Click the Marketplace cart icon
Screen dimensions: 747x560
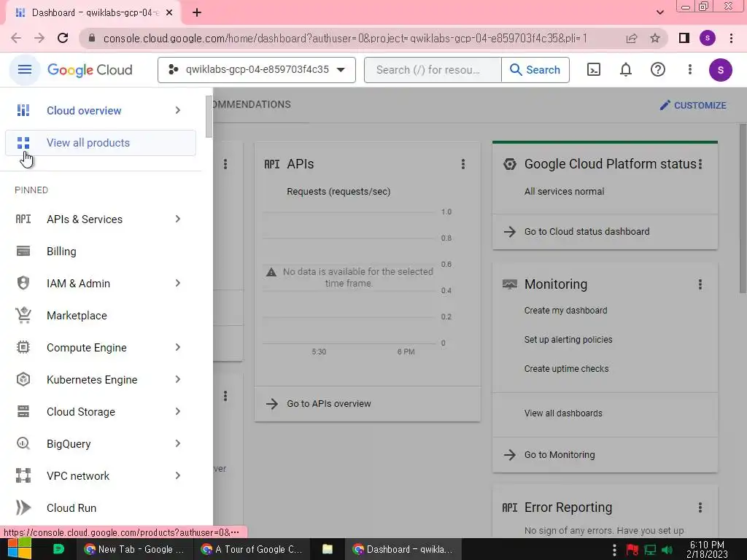pos(23,315)
